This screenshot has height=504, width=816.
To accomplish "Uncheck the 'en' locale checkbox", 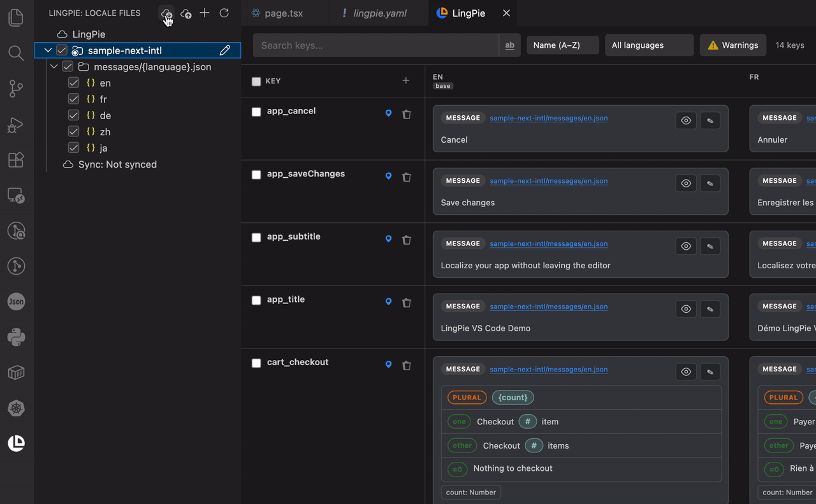I will coord(73,83).
